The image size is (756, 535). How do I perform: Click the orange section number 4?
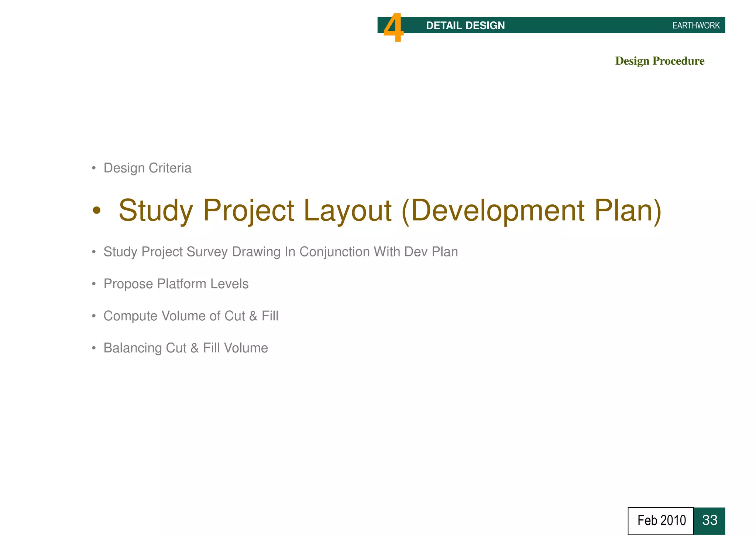click(x=394, y=28)
